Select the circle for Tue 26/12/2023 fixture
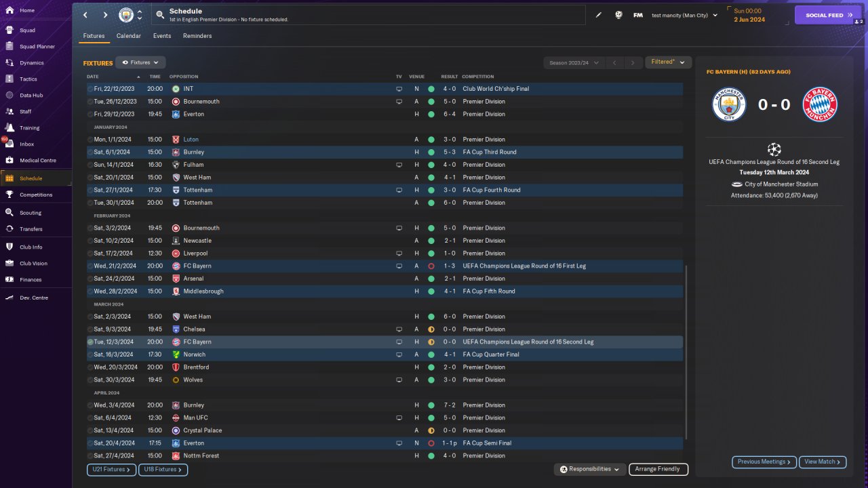Screen dimensions: 868x488 [x=90, y=102]
